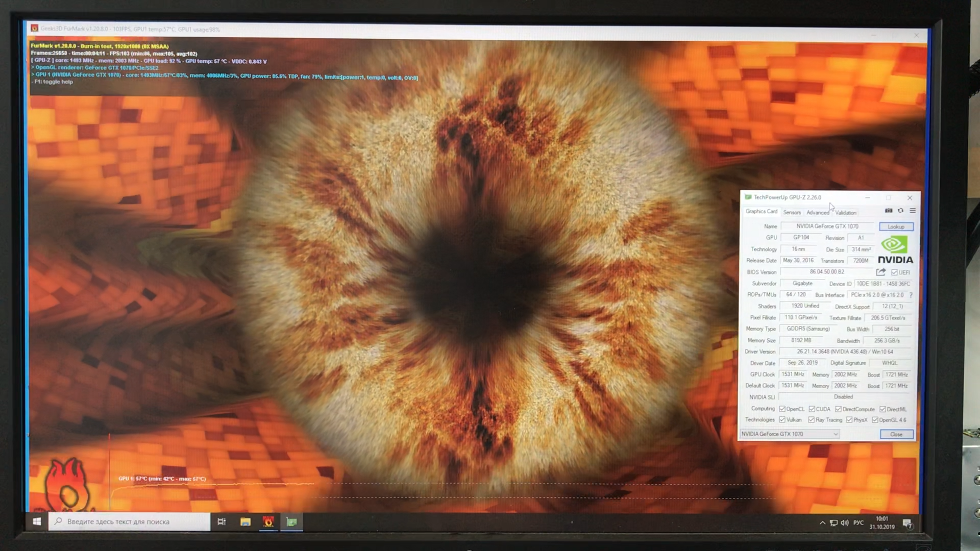Screen dimensions: 980x551
Task: Toggle OpenGL 4.6 checkbox
Action: 875,420
